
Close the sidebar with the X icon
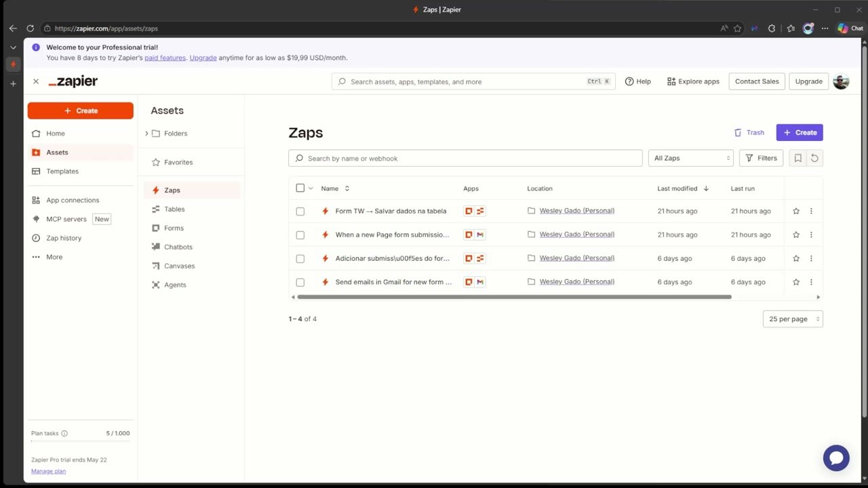click(36, 81)
